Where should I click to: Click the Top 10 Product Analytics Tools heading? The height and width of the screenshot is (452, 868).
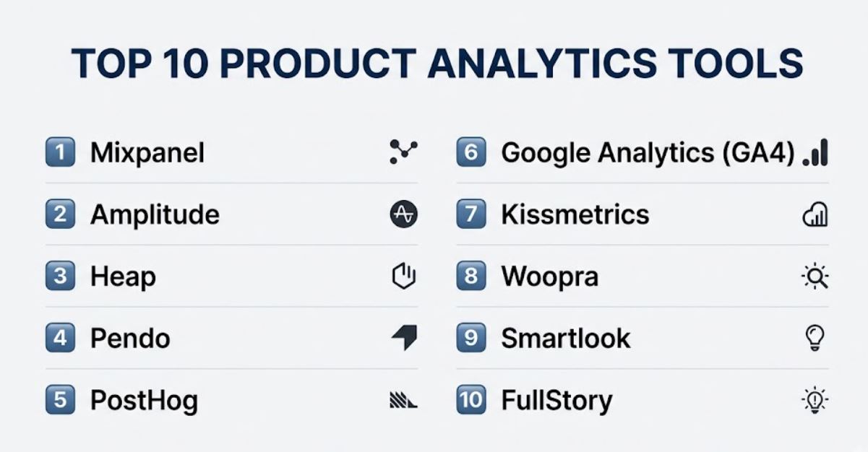pos(437,64)
